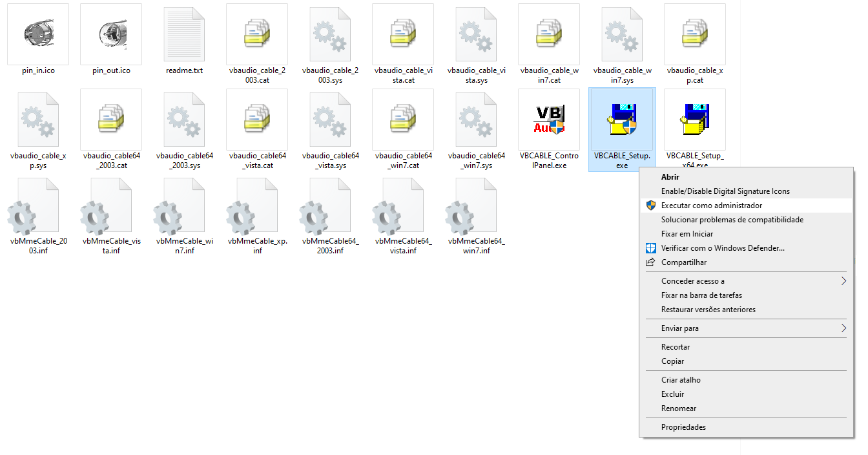Image resolution: width=868 pixels, height=455 pixels.
Task: Select the VBCABLE_ControlPanel.exe icon
Action: [x=548, y=120]
